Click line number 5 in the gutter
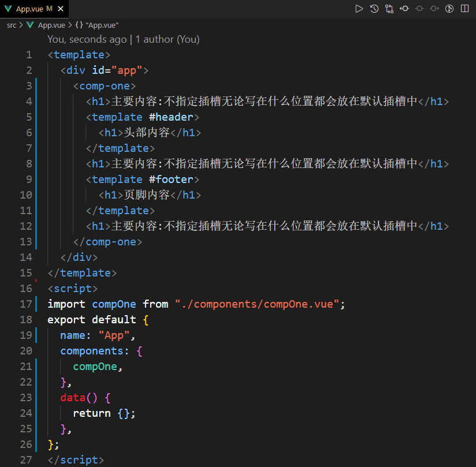This screenshot has height=467, width=476. (x=29, y=117)
